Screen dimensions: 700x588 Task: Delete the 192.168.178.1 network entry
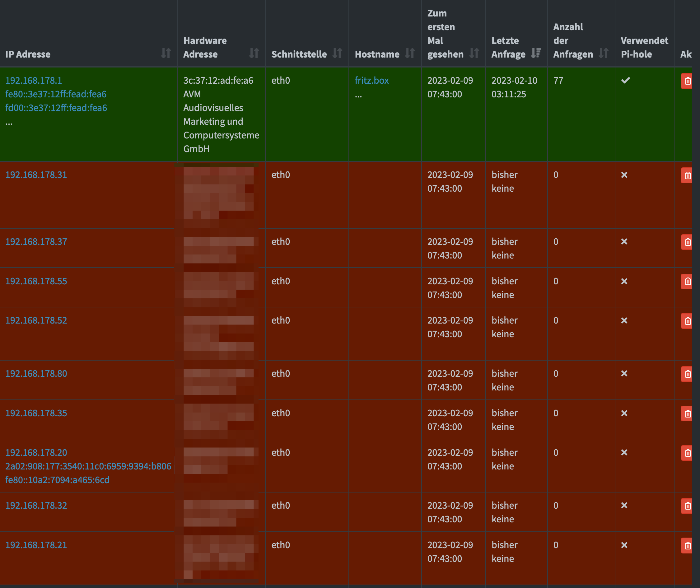click(687, 81)
